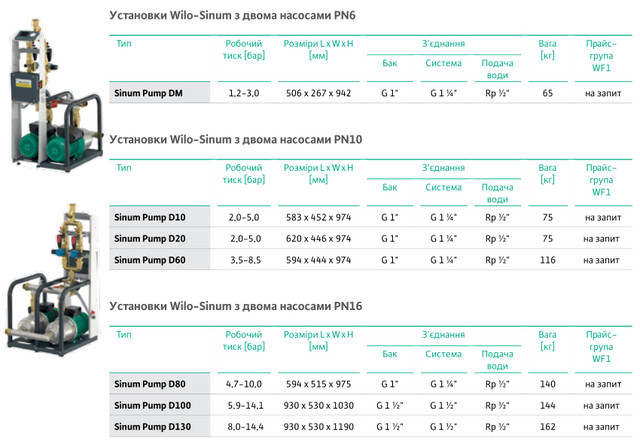The image size is (640, 444).
Task: Click the 583 x 452 x 974 dimensions cell
Action: tap(317, 218)
